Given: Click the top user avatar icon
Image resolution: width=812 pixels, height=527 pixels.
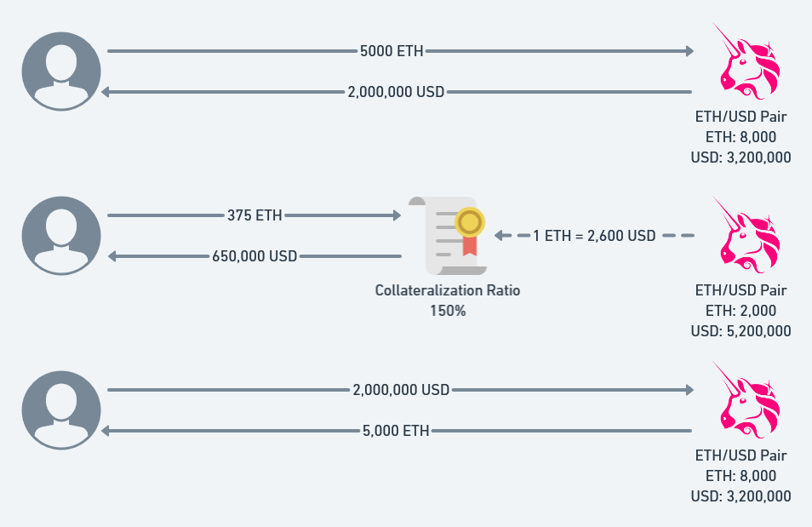Looking at the screenshot, I should click(61, 71).
